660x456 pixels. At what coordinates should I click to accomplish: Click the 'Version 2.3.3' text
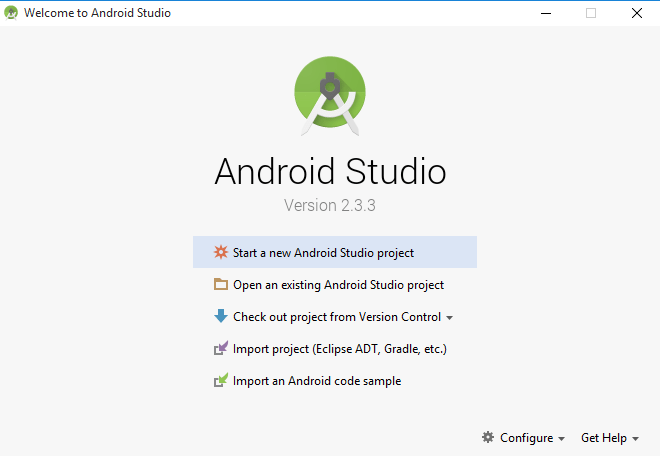click(x=330, y=205)
